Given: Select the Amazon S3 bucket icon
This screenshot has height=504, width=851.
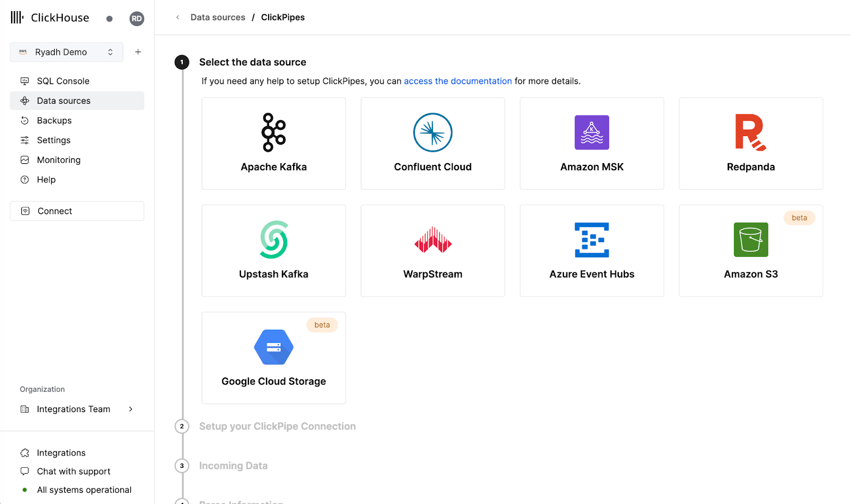Looking at the screenshot, I should 750,240.
